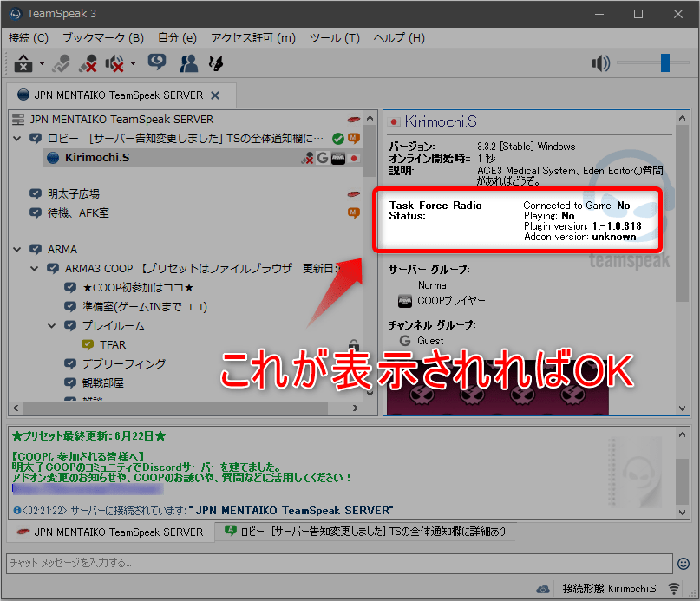Open the 自分 (e) menu
Screen dimensions: 700x601
[177, 38]
